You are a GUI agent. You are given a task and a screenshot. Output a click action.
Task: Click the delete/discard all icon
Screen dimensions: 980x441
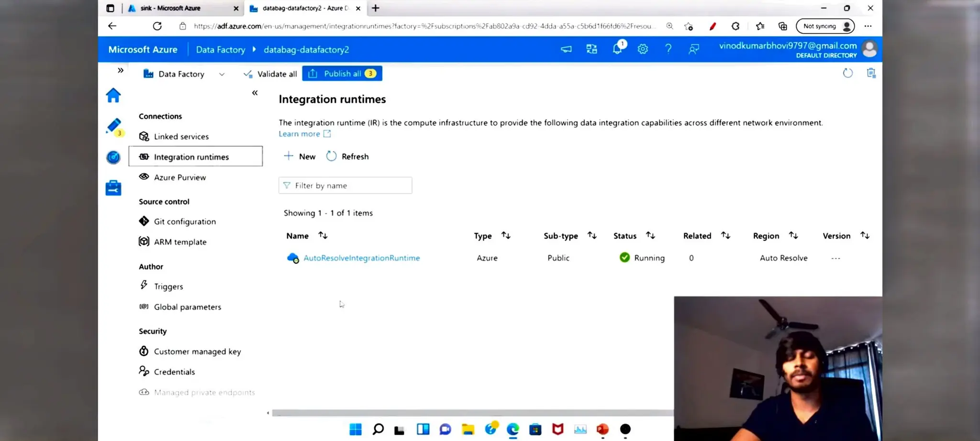tap(871, 73)
